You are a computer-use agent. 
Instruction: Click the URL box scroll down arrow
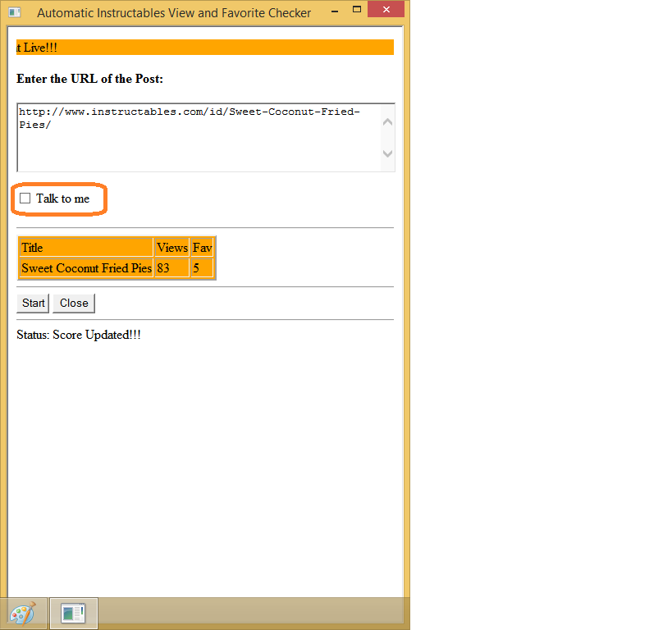click(387, 153)
